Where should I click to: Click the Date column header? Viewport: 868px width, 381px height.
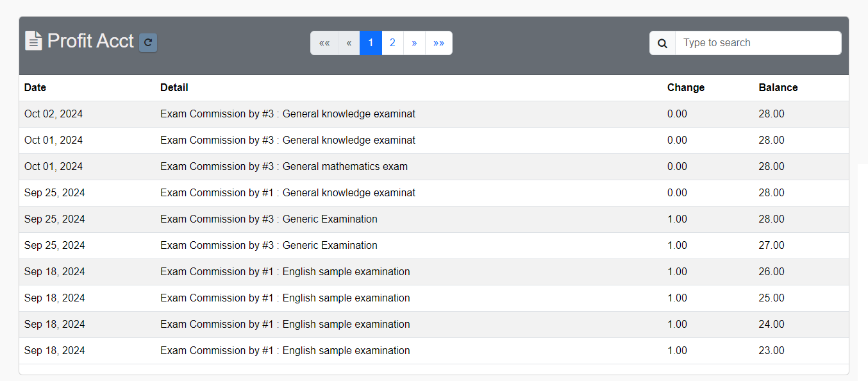pos(35,87)
